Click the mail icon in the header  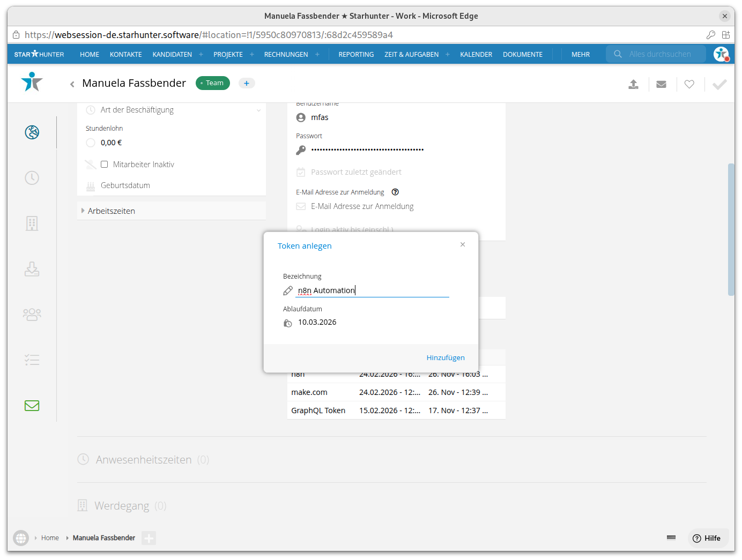click(662, 84)
